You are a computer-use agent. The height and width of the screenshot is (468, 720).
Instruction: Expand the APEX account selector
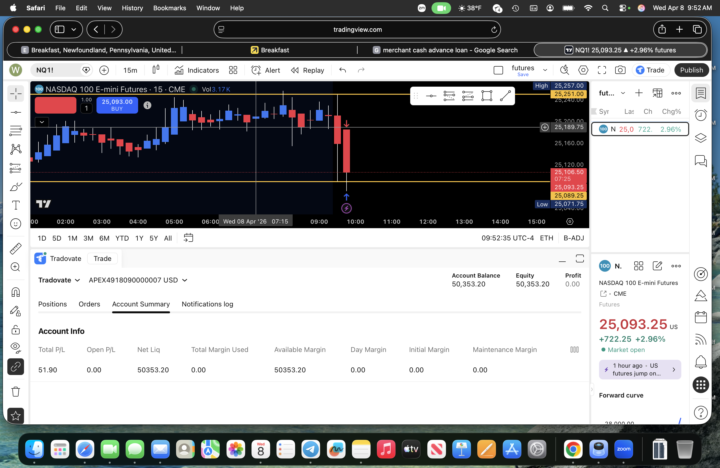[138, 280]
